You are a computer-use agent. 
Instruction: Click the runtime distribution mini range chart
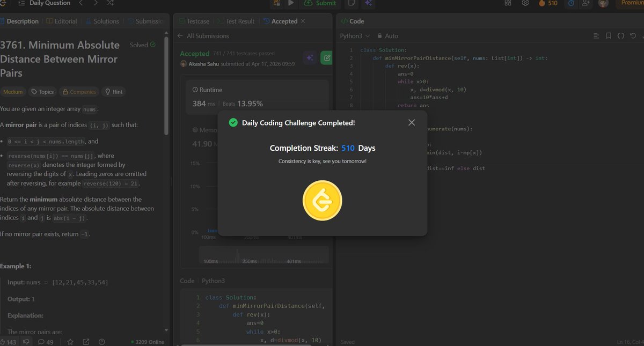(x=264, y=256)
